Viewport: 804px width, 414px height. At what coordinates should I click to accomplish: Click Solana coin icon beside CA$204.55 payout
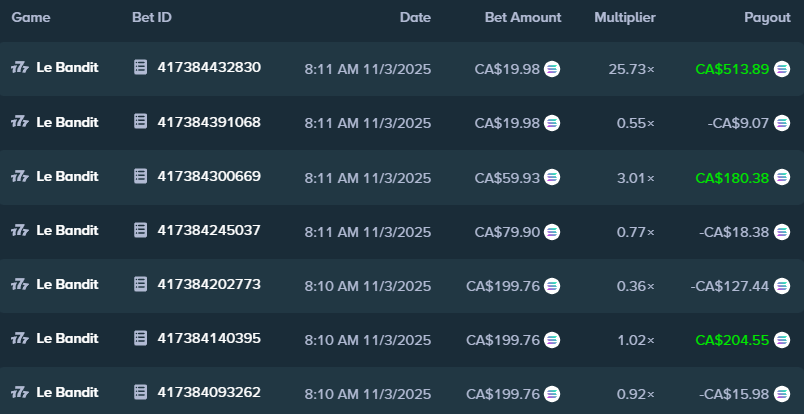(x=782, y=340)
